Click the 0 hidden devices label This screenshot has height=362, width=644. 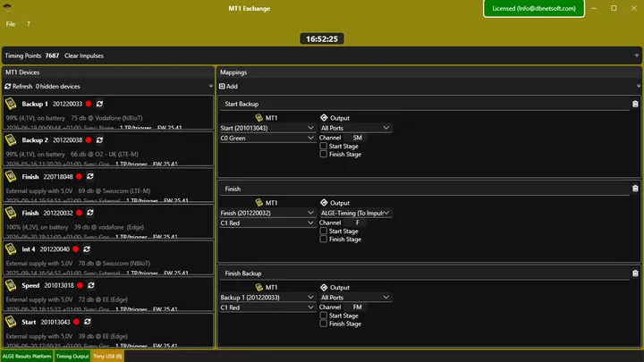tap(58, 86)
